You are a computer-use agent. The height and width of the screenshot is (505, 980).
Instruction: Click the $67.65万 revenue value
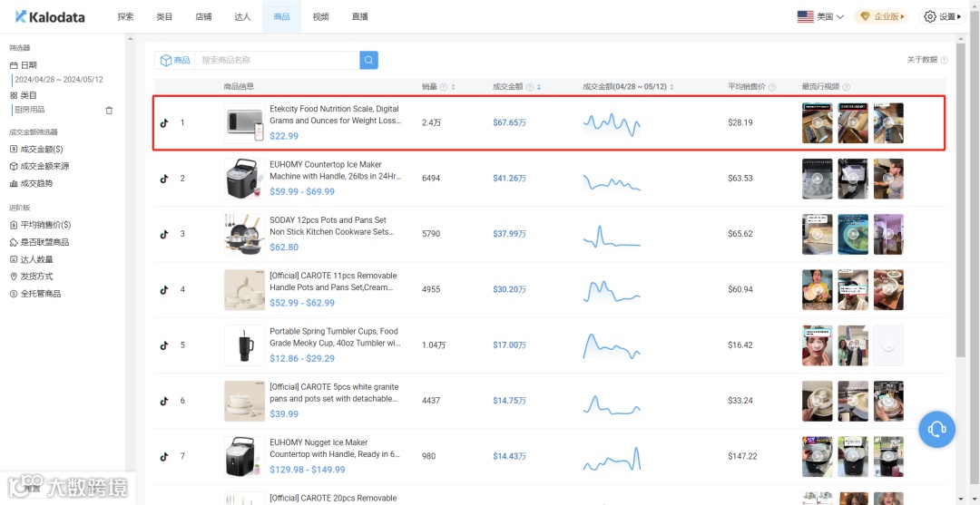click(x=509, y=123)
